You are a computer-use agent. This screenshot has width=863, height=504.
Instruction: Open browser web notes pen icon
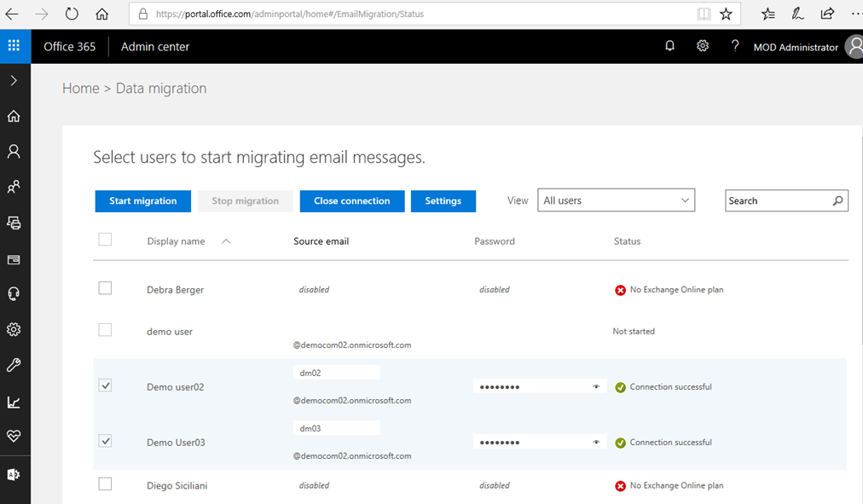[797, 14]
